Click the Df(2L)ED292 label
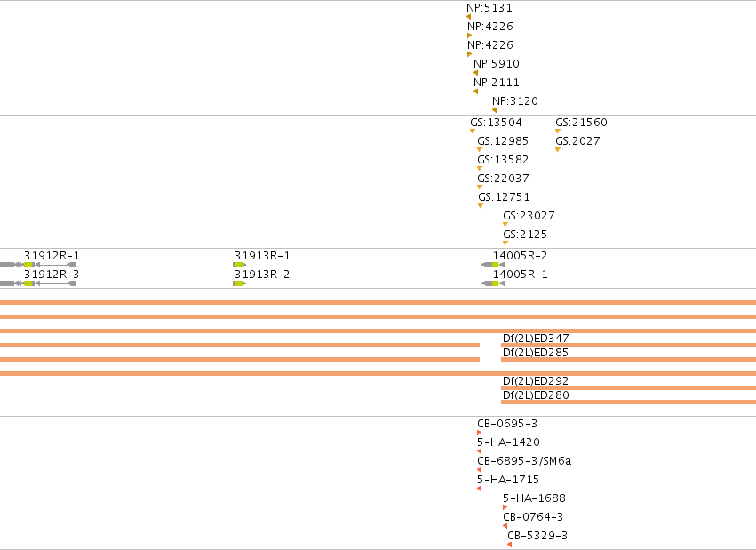The width and height of the screenshot is (756, 550). click(x=536, y=381)
